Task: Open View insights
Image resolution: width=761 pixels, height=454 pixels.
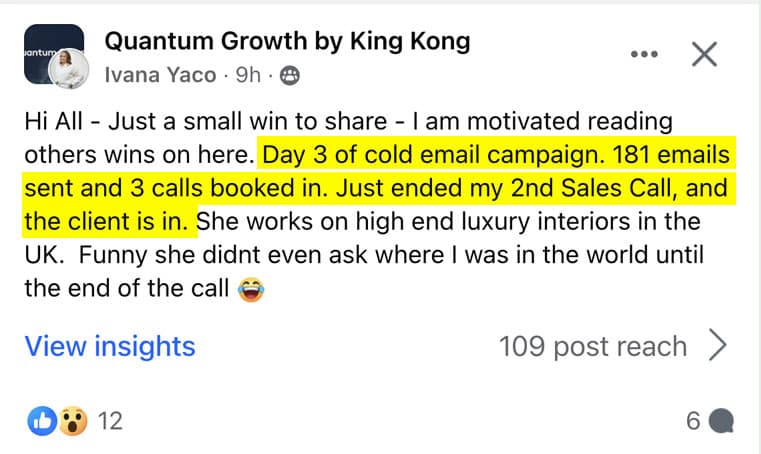Action: (110, 346)
